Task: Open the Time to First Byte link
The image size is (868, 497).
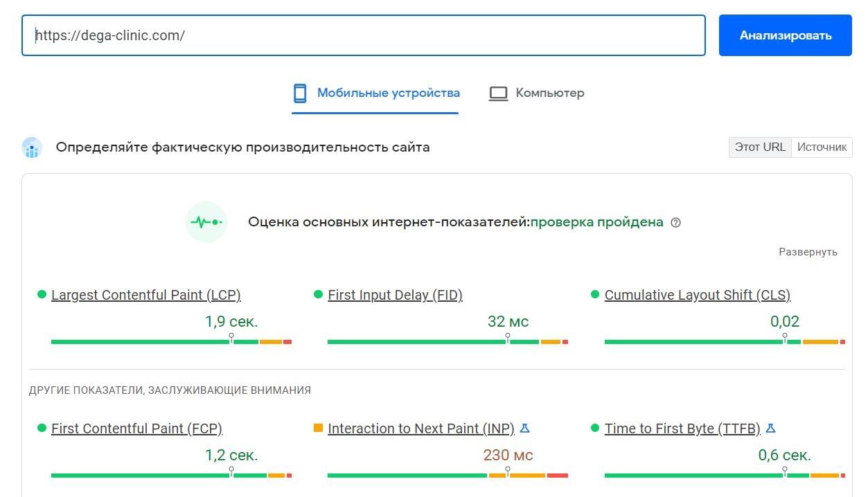Action: 682,428
